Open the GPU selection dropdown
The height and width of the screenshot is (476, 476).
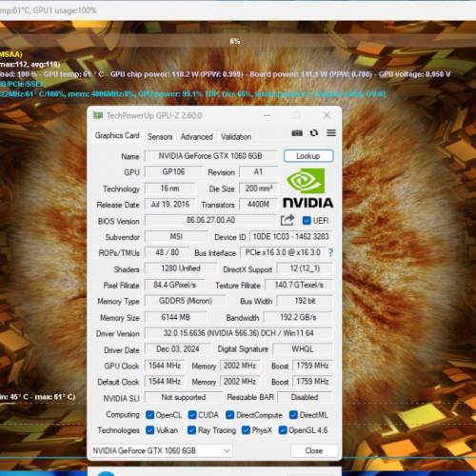click(x=162, y=450)
